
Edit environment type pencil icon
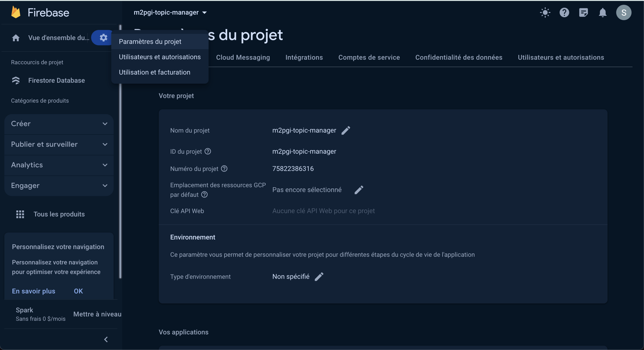tap(319, 277)
